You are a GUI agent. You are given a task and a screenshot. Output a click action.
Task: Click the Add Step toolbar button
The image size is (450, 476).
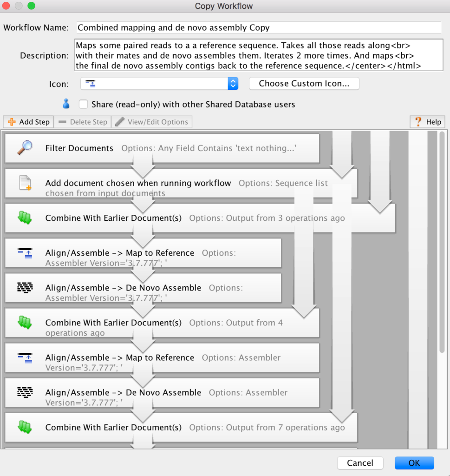28,121
